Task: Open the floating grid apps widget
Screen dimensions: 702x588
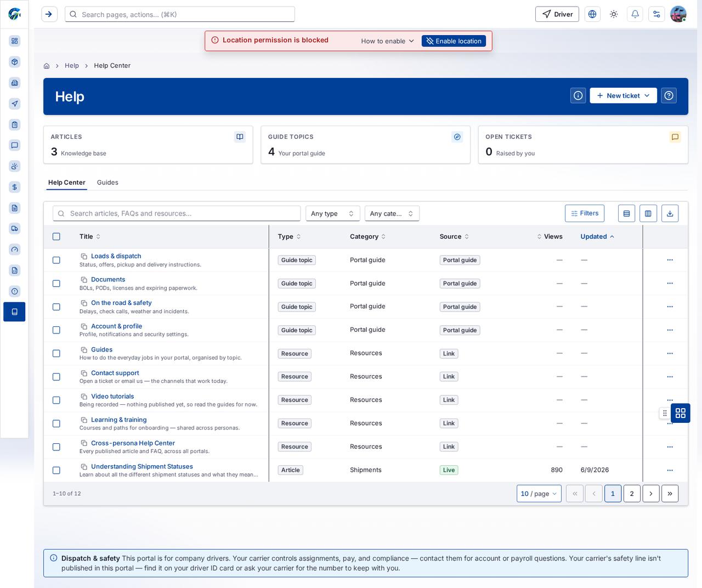Action: pos(681,413)
